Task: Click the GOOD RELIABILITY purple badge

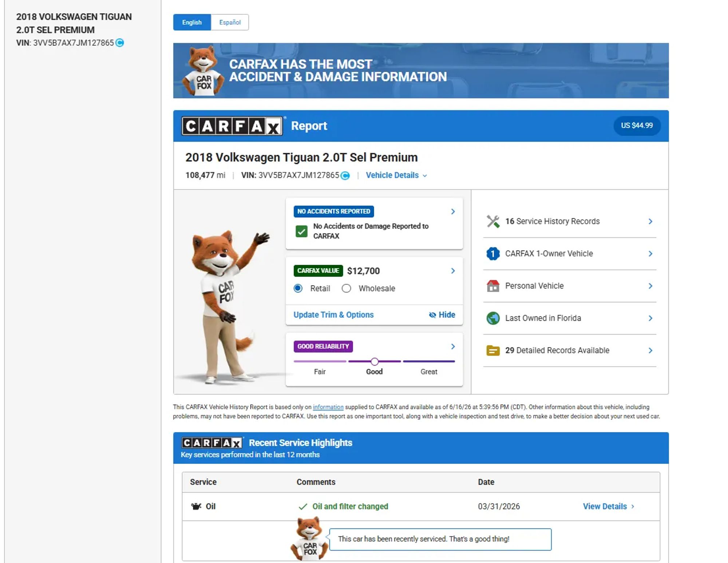Action: (323, 346)
